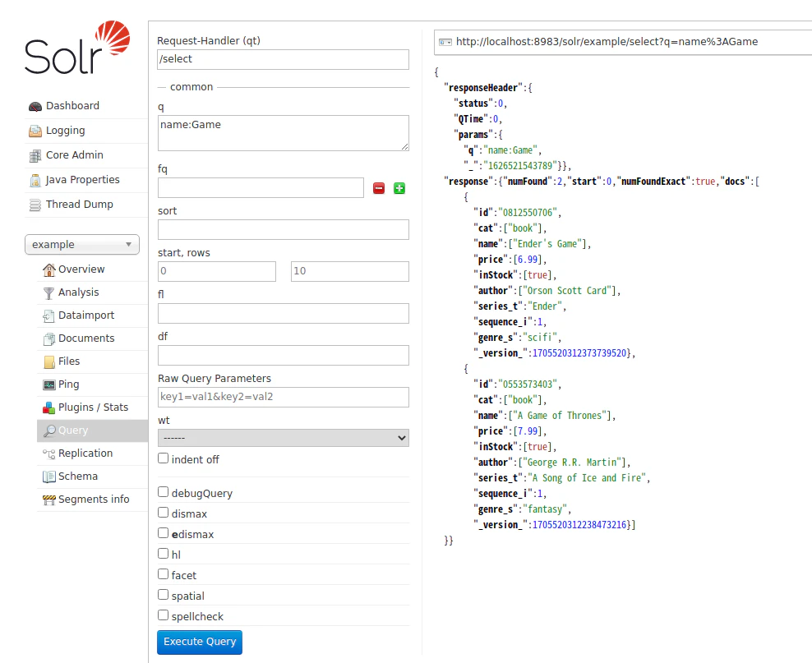Go to Plugins / Stats page
The height and width of the screenshot is (663, 812).
click(x=92, y=407)
